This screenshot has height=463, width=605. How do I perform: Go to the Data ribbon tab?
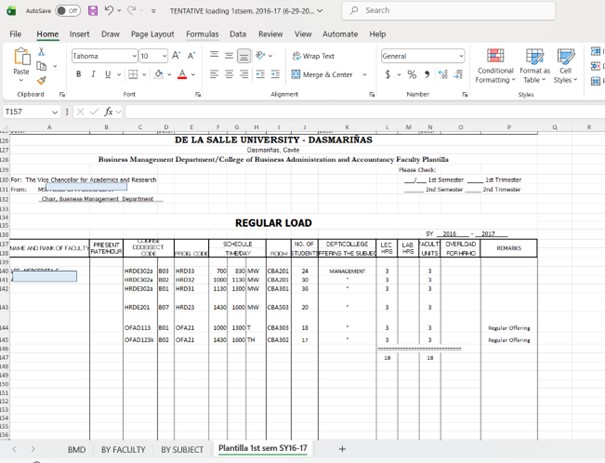coord(238,34)
